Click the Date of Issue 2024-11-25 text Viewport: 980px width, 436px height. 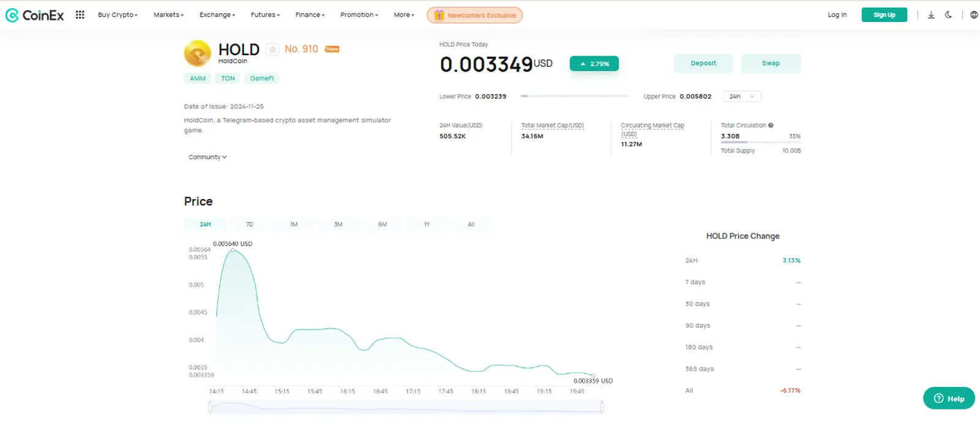point(224,107)
